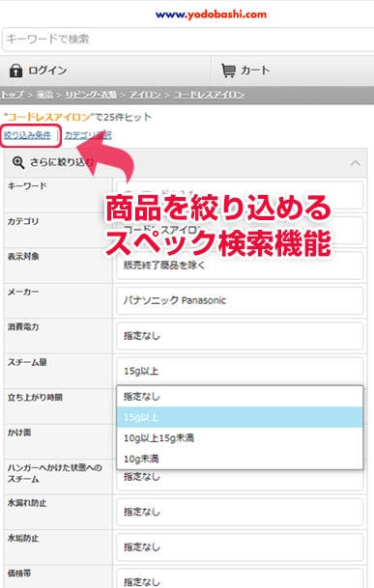Screen dimensions: 374x588
Task: Open the ハンガーへかけた状態へのスチーム dropdown
Action: click(240, 479)
